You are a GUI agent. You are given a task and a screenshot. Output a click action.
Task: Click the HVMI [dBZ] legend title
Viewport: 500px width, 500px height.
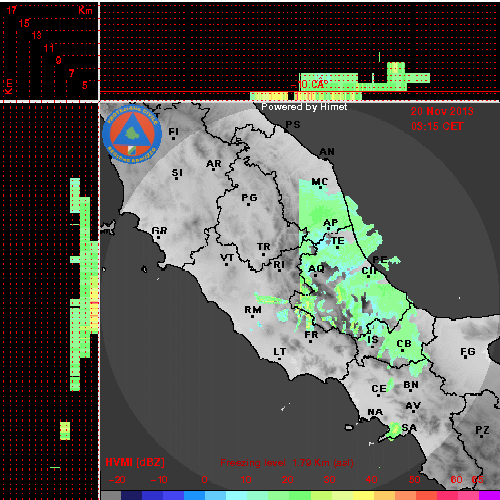coord(135,462)
